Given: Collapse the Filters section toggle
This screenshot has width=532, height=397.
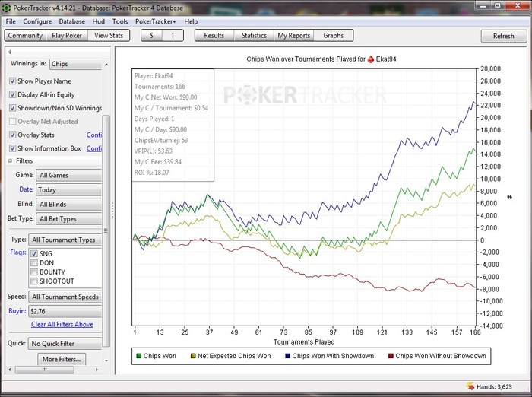Looking at the screenshot, I should (x=10, y=160).
